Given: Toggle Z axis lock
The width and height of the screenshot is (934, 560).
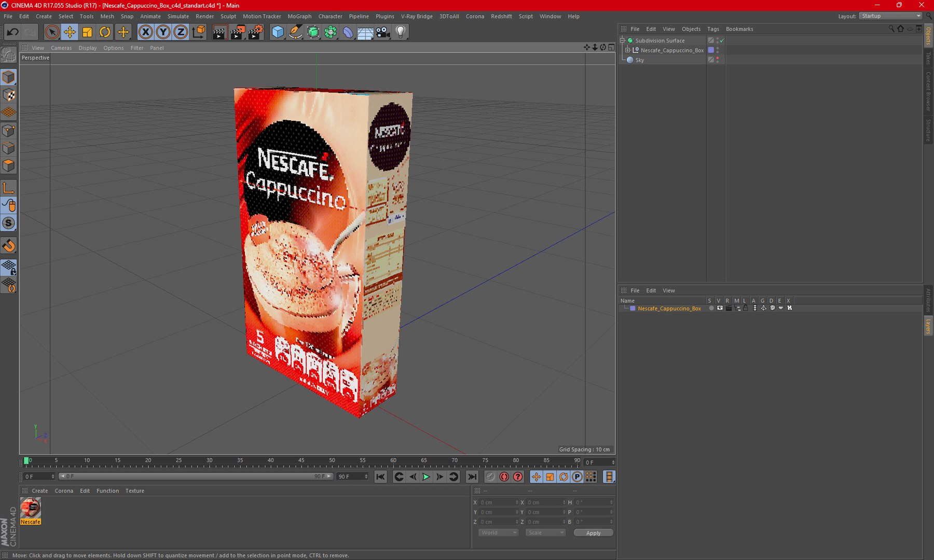Looking at the screenshot, I should 181,32.
